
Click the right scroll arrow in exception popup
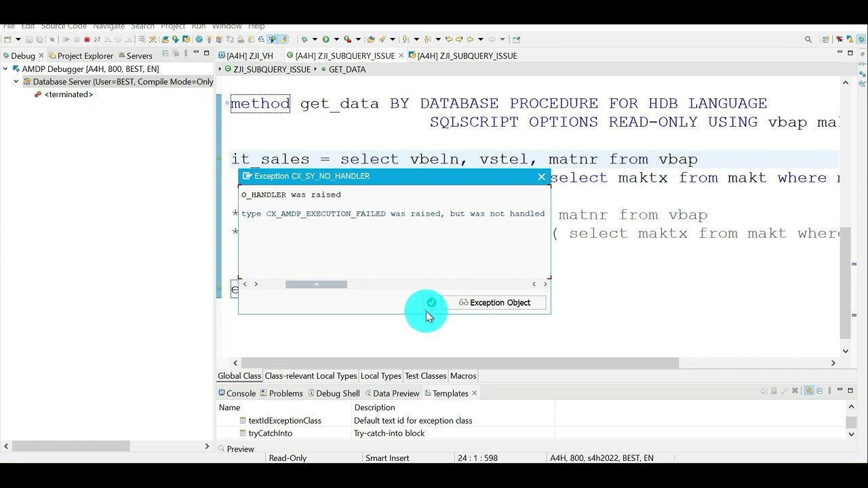point(545,284)
